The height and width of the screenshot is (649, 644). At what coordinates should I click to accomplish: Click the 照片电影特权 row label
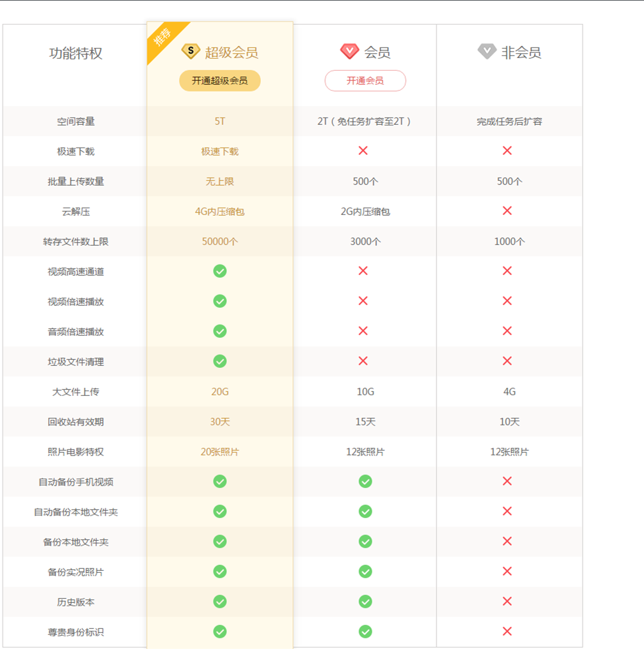(x=75, y=452)
